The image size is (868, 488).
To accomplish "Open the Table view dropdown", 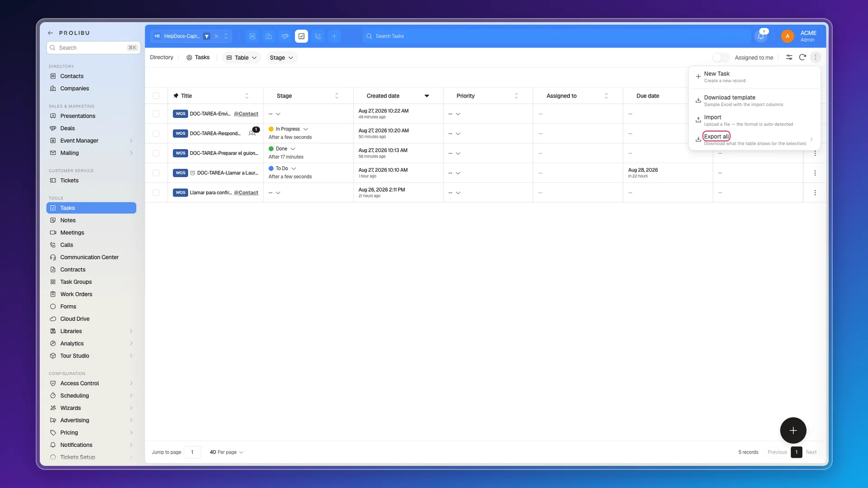I will (x=241, y=57).
